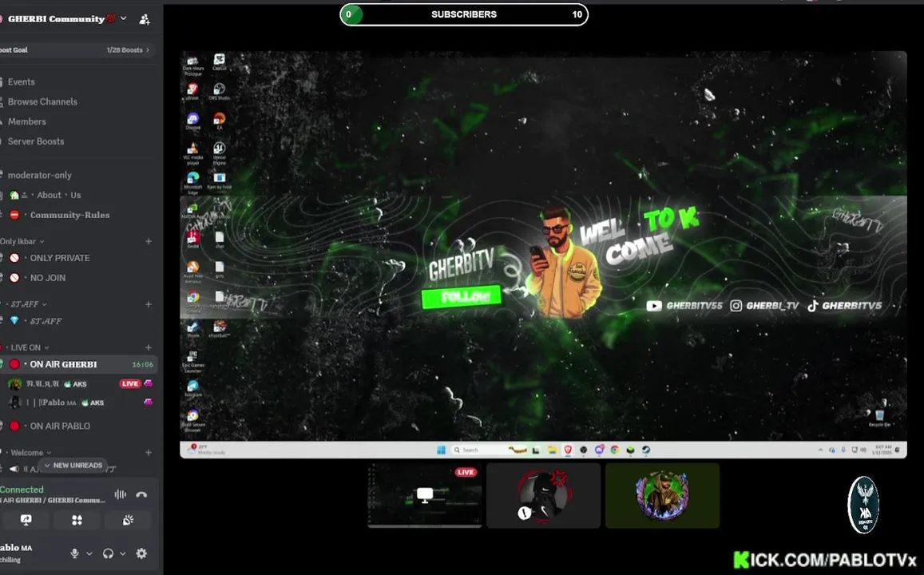Screen dimensions: 924x575
Task: Open the Boost Goal progress entry
Action: pos(75,50)
